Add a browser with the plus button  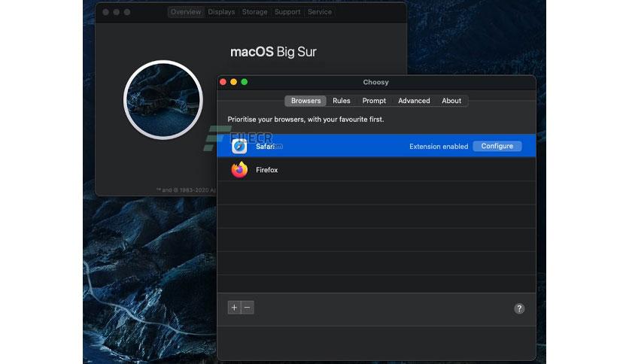234,308
